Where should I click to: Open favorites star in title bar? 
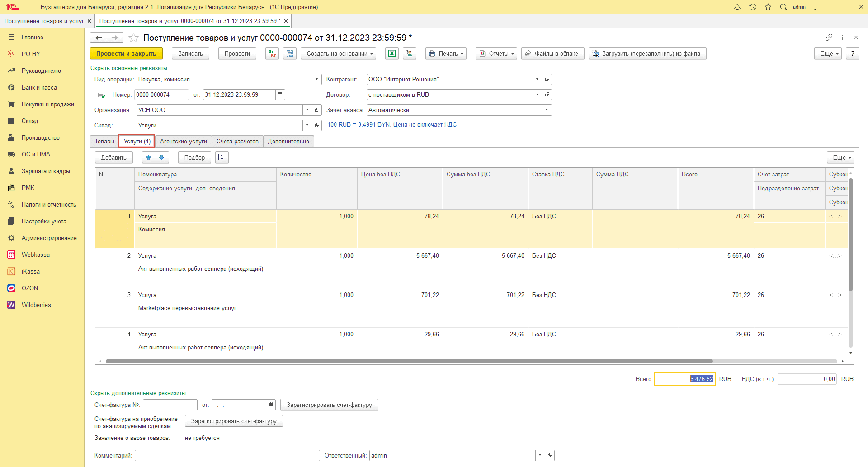pyautogui.click(x=768, y=7)
